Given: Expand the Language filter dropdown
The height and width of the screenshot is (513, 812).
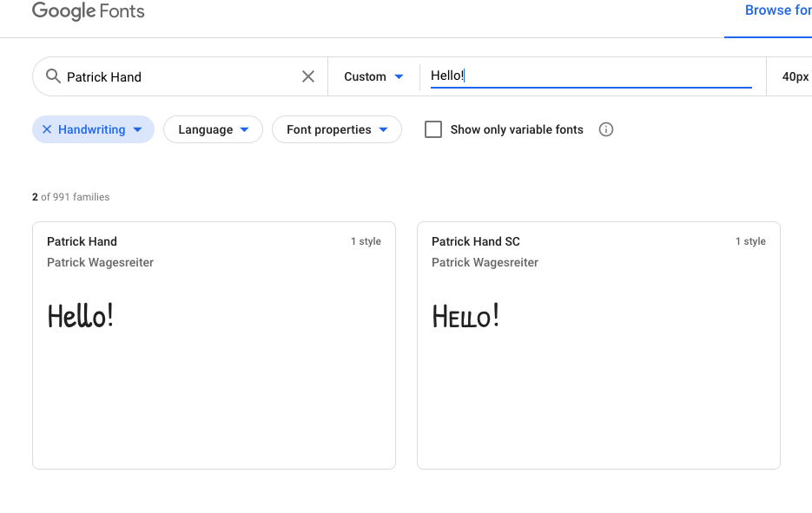Looking at the screenshot, I should 214,129.
